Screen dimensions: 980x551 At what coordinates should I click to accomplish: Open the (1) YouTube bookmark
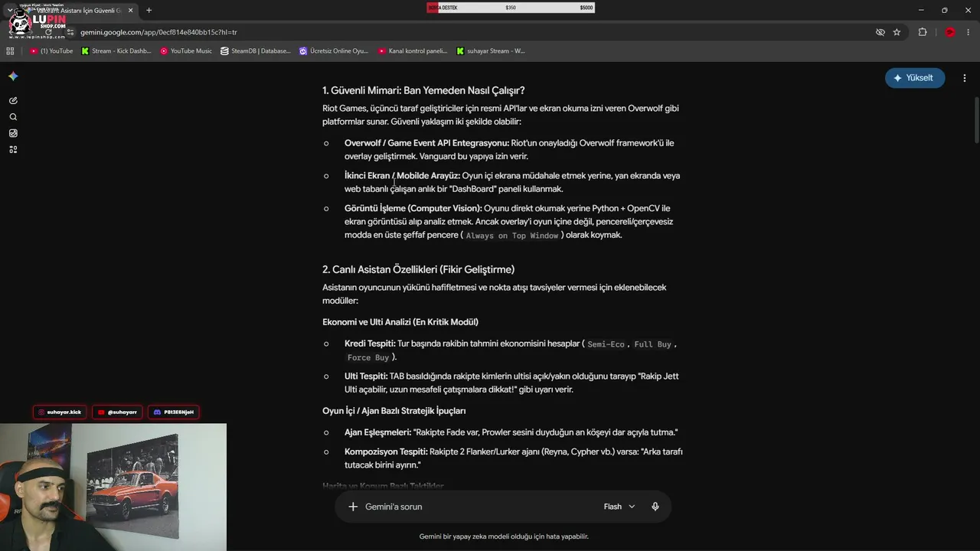[x=51, y=51]
